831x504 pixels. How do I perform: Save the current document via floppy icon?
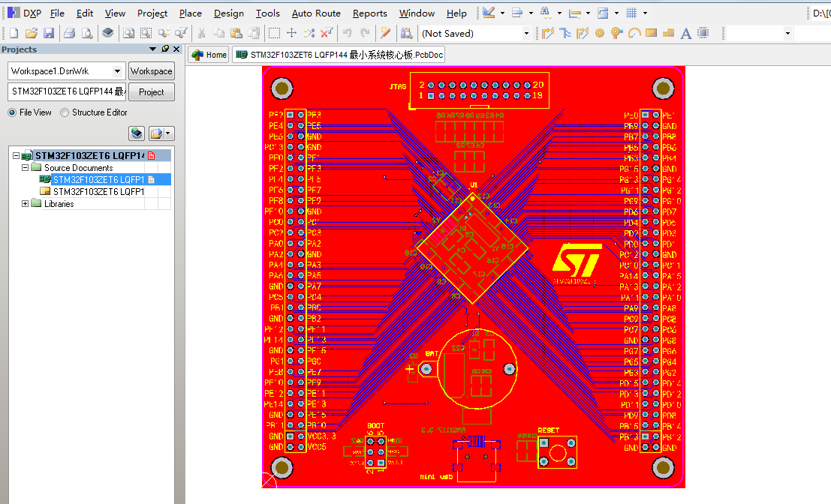coord(49,33)
